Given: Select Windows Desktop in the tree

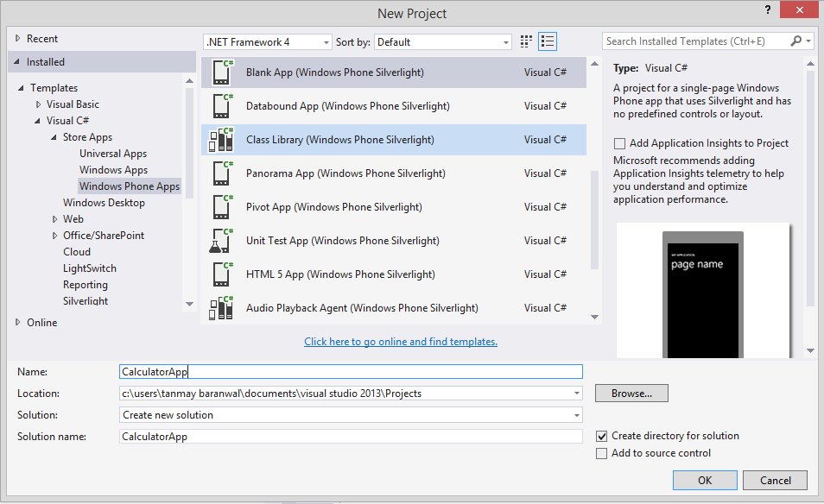Looking at the screenshot, I should click(x=104, y=203).
